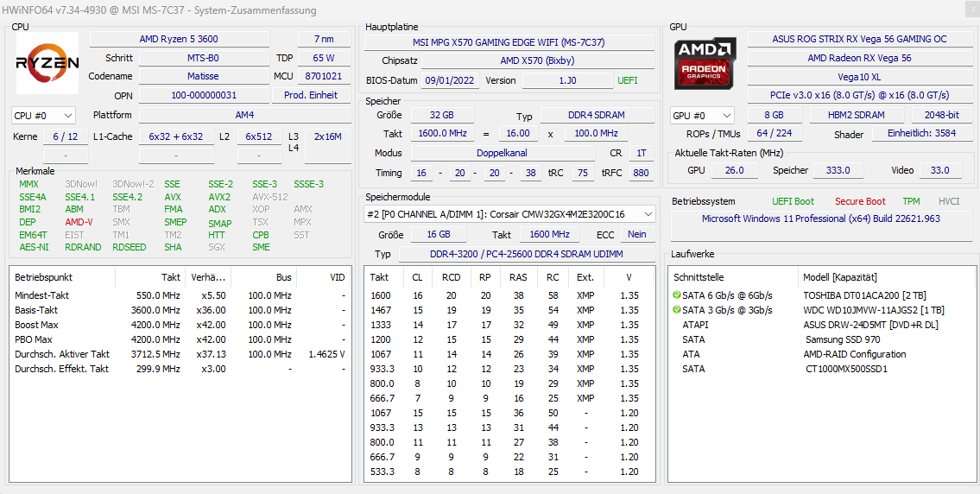Viewport: 980px width, 494px height.
Task: Click the AMD-V feature label
Action: 79,222
